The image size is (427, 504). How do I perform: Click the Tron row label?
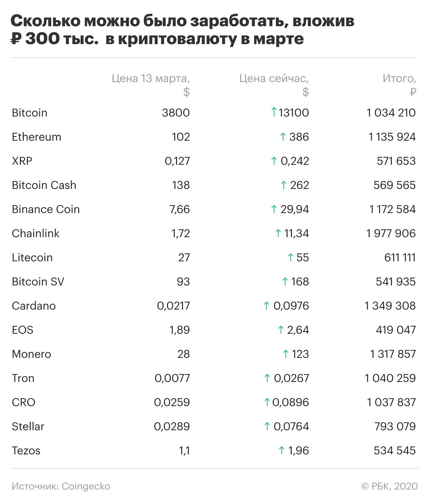tap(23, 378)
